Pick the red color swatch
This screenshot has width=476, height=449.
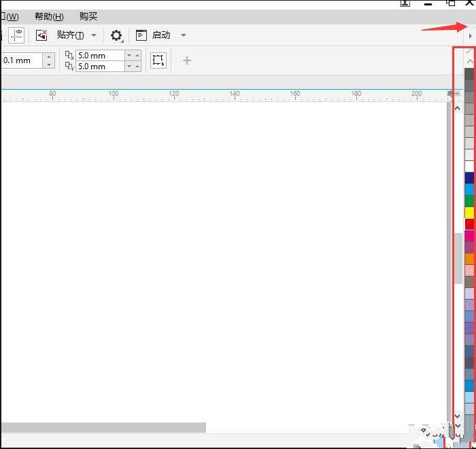pos(469,224)
